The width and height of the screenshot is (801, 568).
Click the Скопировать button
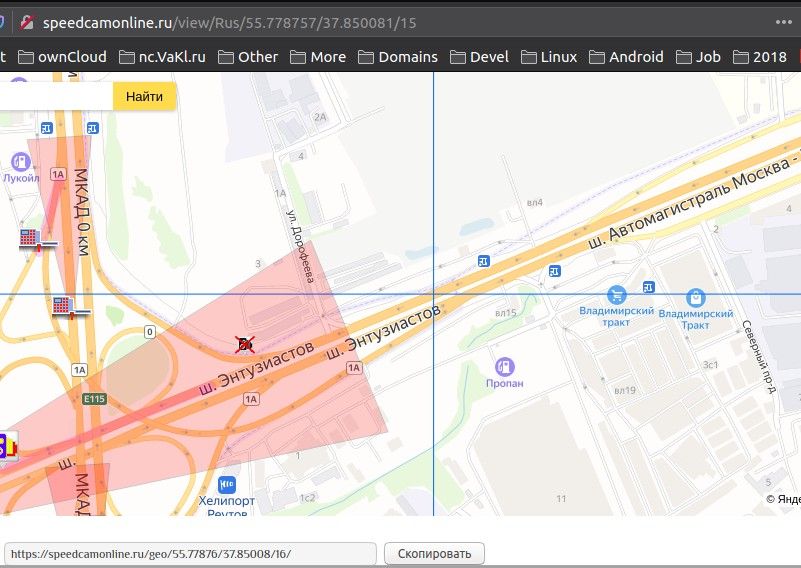coord(434,553)
